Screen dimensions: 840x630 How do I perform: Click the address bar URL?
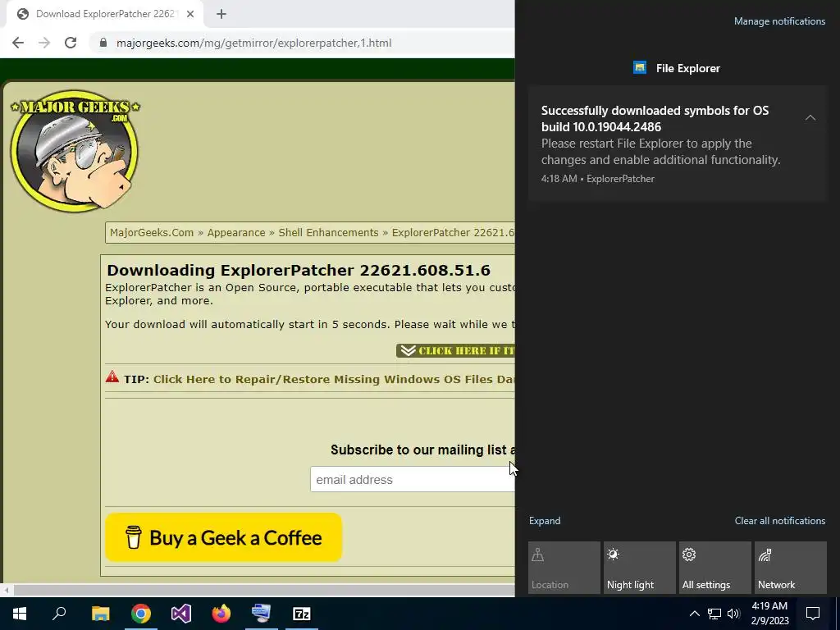(254, 43)
